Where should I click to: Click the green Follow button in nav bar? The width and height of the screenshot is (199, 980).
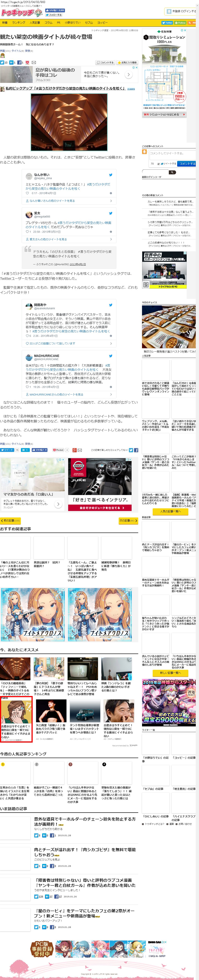coord(180,23)
